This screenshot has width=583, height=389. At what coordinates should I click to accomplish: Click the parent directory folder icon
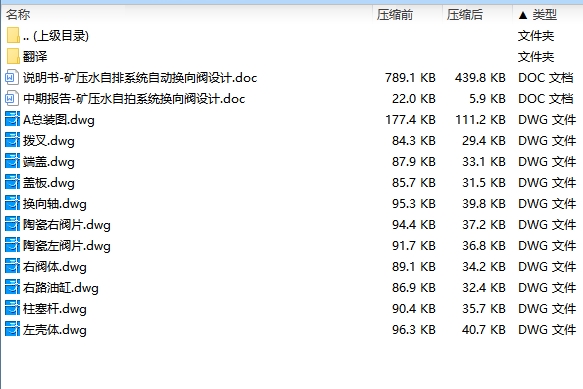pyautogui.click(x=13, y=36)
